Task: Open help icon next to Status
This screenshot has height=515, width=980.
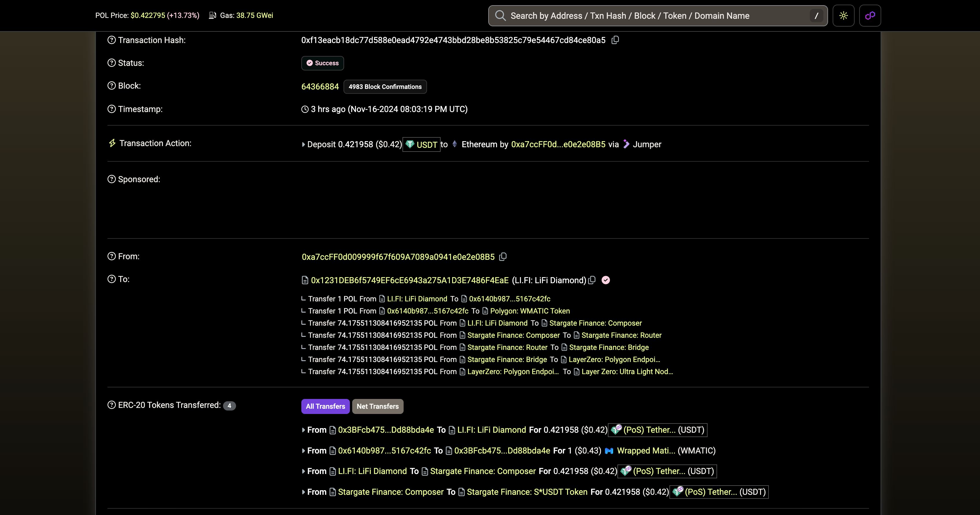Action: tap(112, 63)
